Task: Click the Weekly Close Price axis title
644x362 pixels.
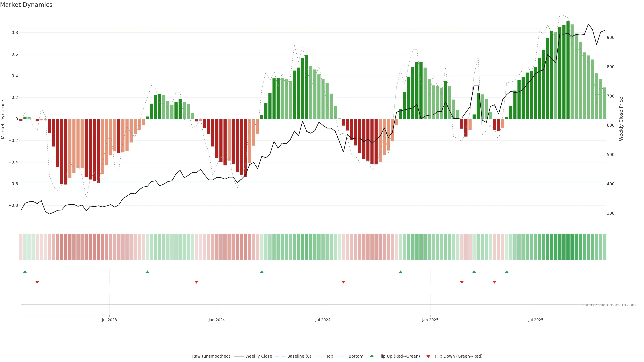Action: (621, 119)
